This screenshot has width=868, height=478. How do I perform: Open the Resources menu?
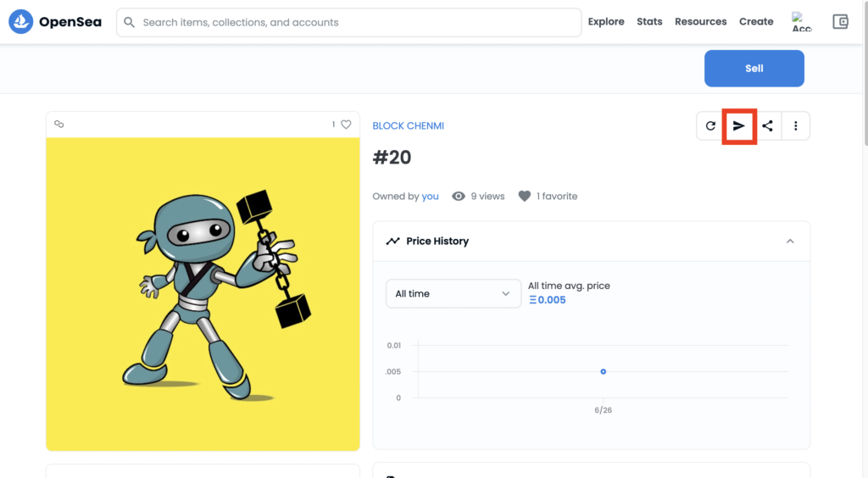pos(700,21)
